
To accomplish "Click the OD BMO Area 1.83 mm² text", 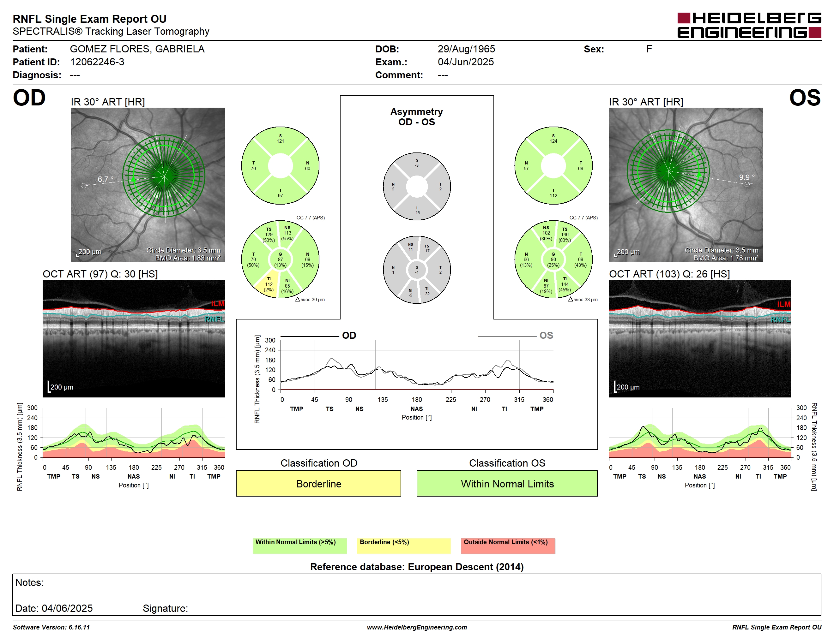I will click(x=188, y=258).
